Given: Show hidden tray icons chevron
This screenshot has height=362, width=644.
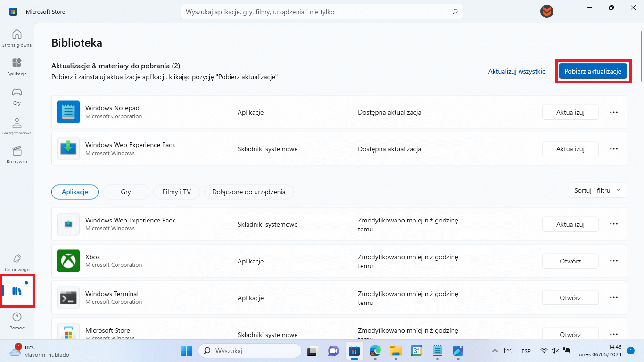Looking at the screenshot, I should [495, 351].
